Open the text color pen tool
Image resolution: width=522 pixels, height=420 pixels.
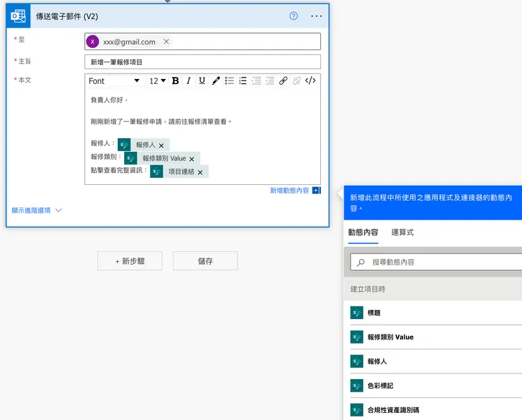click(x=216, y=80)
